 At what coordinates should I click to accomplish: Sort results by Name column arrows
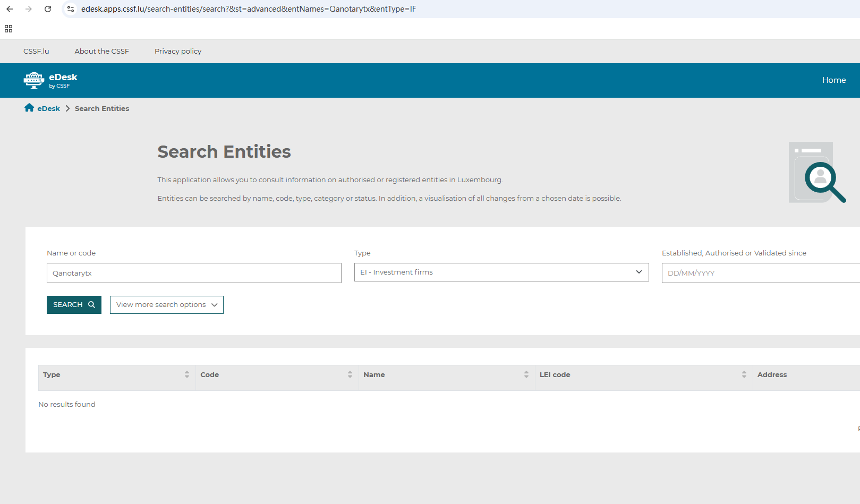(x=526, y=374)
